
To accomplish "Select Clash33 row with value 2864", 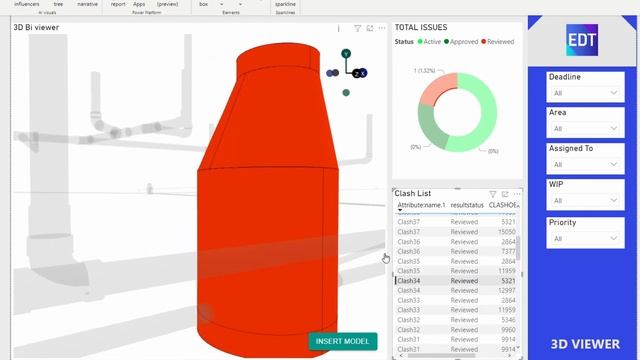I will (x=456, y=300).
